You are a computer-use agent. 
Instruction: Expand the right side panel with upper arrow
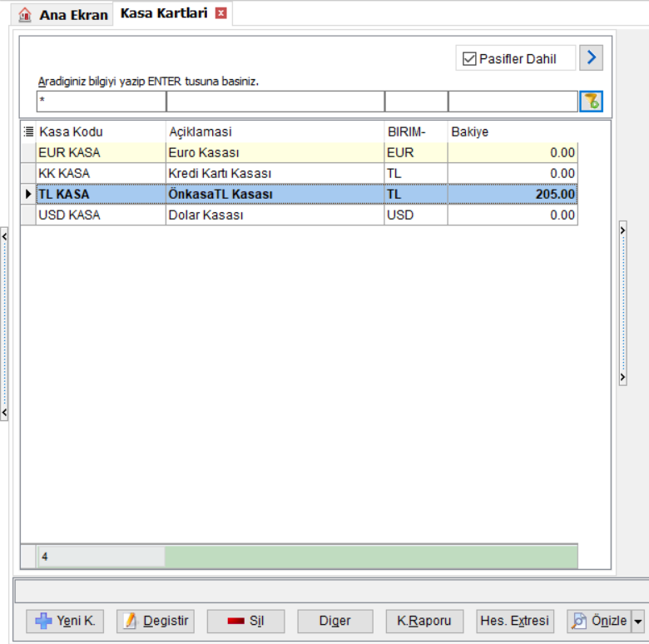tap(623, 230)
